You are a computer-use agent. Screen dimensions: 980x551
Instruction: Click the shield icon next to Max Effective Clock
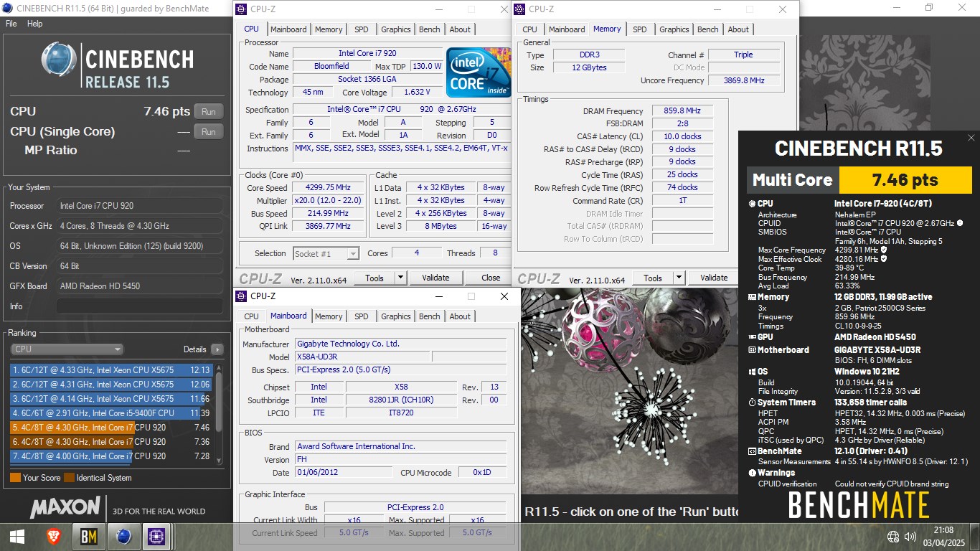(x=883, y=258)
